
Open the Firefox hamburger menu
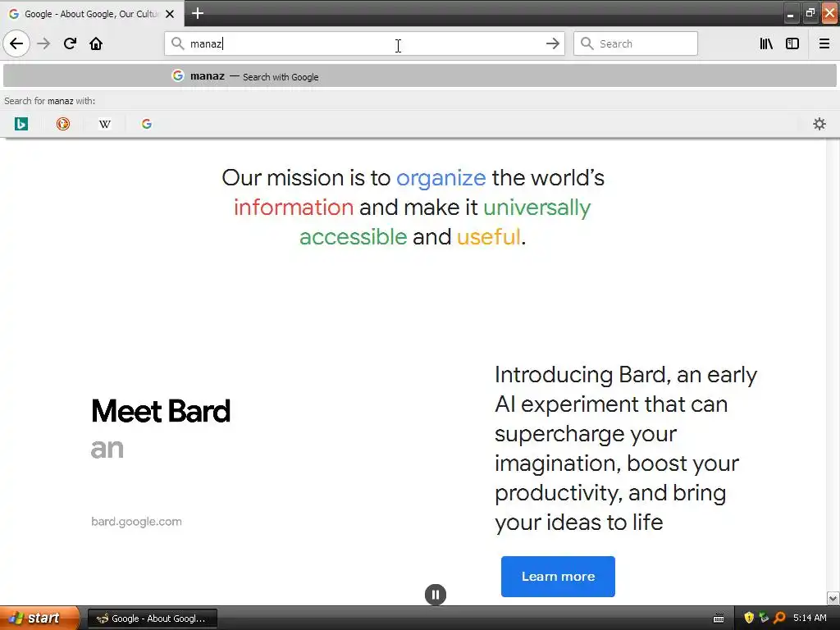pyautogui.click(x=824, y=43)
